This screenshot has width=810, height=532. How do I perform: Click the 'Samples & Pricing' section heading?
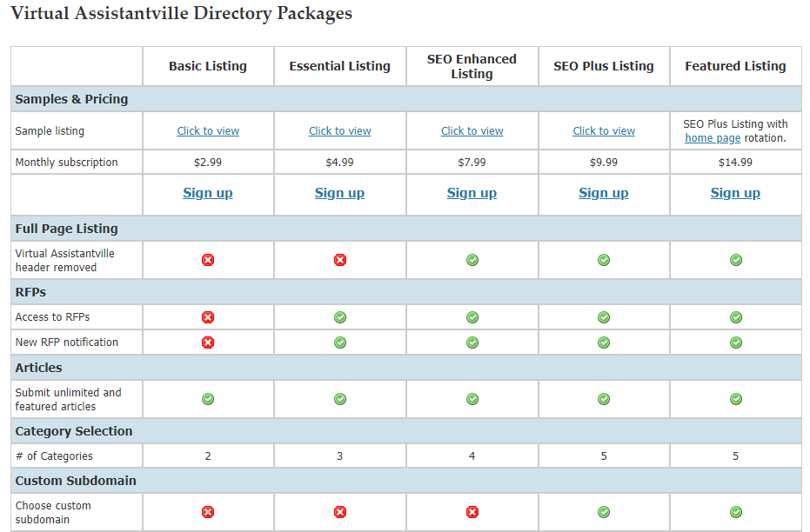tap(71, 99)
